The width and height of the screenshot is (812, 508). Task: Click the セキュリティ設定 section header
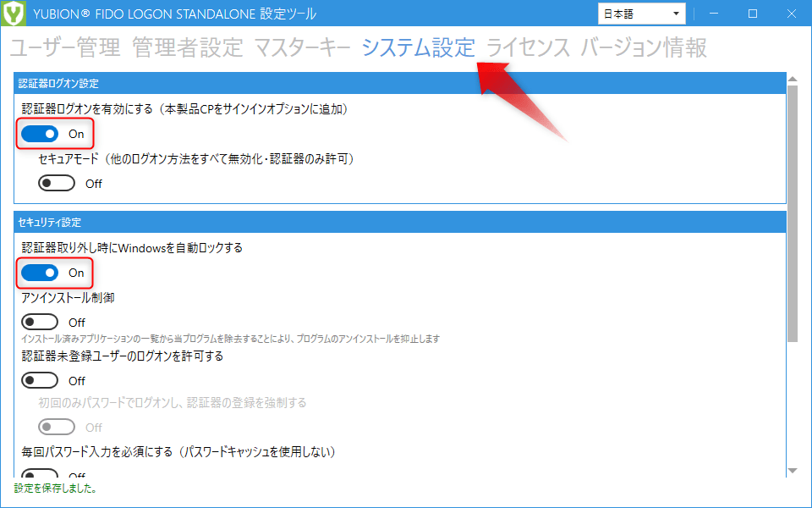pyautogui.click(x=400, y=223)
